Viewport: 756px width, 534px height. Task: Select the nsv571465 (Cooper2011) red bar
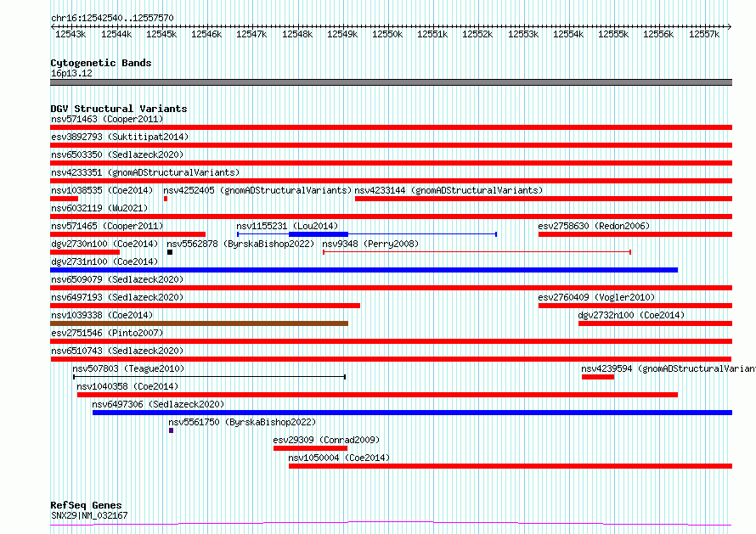pos(127,234)
